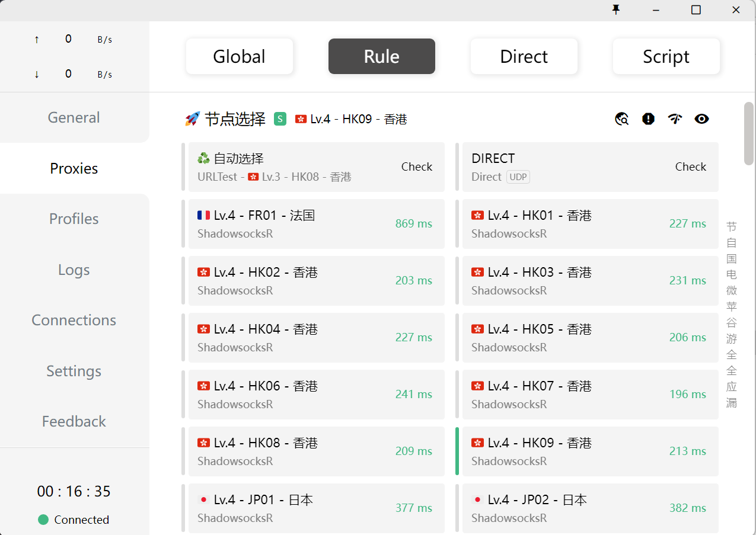Click the globe search icon in the group header

621,119
